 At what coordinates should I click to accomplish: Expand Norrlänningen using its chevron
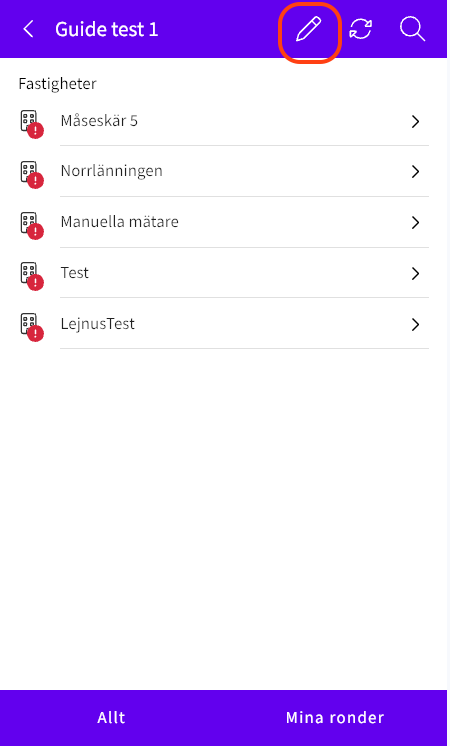pos(415,172)
